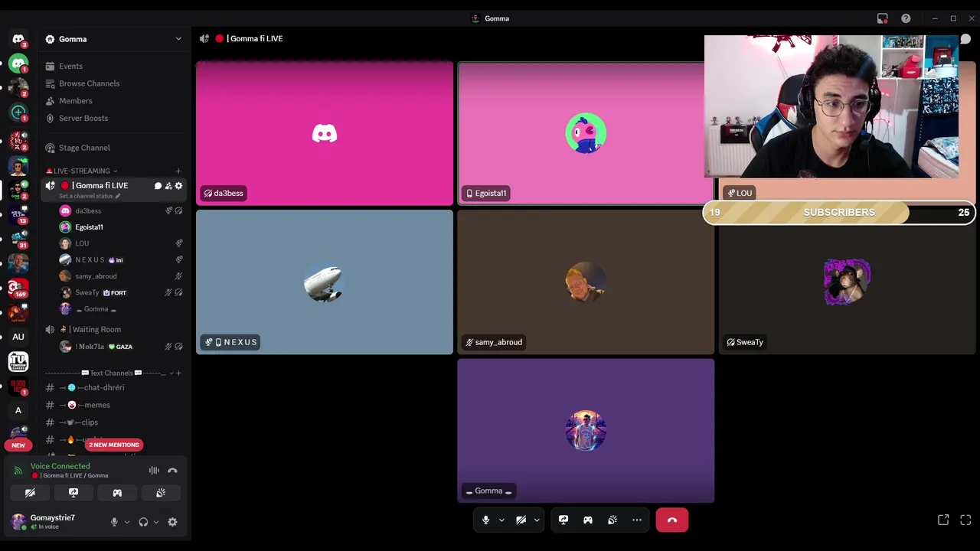980x551 pixels.
Task: Toggle camera in call control bar
Action: coord(521,520)
